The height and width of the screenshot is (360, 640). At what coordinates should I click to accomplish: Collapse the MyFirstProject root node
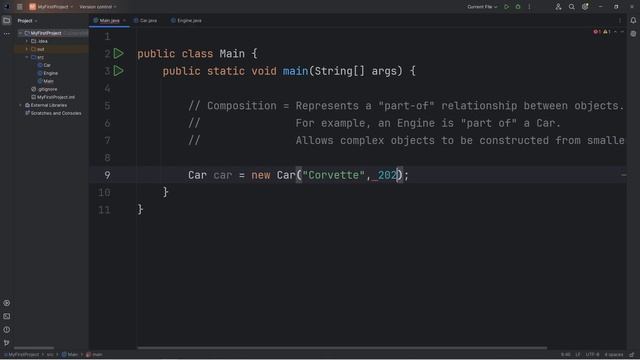(x=20, y=33)
